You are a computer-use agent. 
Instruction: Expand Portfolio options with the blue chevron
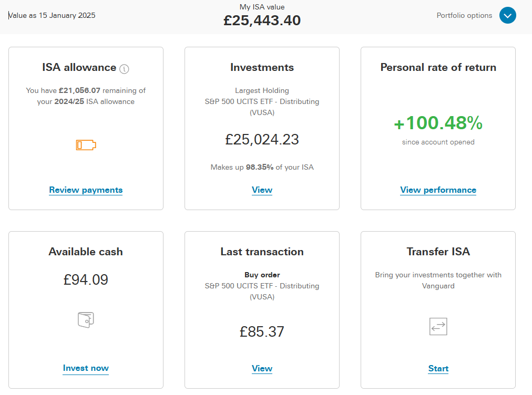pos(508,15)
